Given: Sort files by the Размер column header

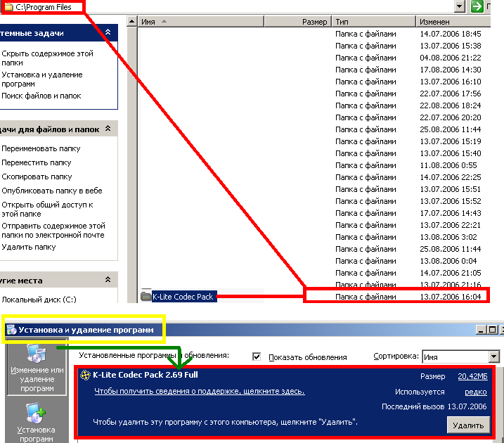Looking at the screenshot, I should [x=297, y=22].
